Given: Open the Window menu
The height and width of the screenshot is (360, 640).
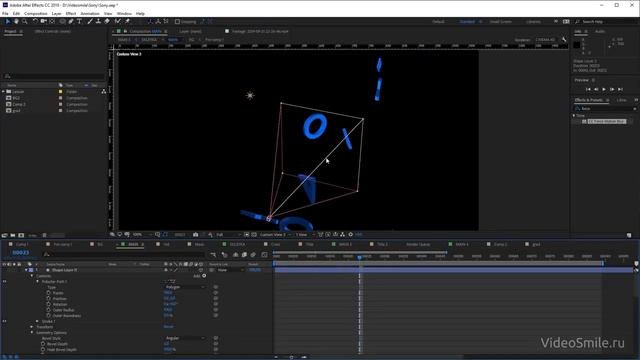Looking at the screenshot, I should [x=124, y=13].
